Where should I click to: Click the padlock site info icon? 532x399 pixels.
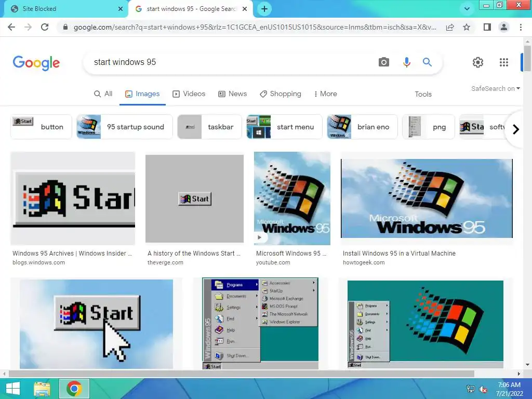[65, 27]
